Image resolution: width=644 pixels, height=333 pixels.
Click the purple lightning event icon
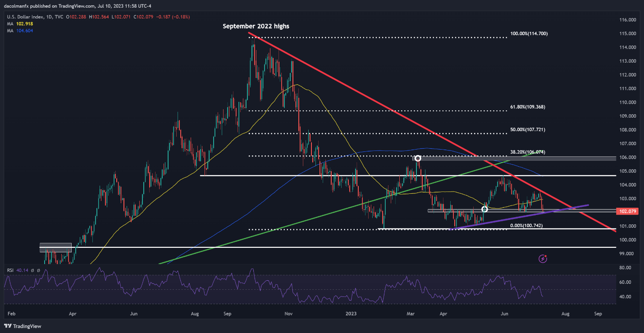(x=543, y=259)
